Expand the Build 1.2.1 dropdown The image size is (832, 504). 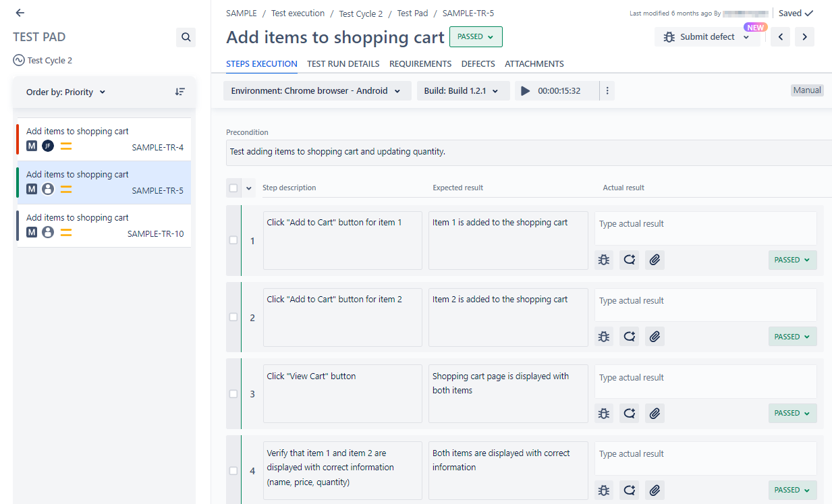[x=462, y=91]
